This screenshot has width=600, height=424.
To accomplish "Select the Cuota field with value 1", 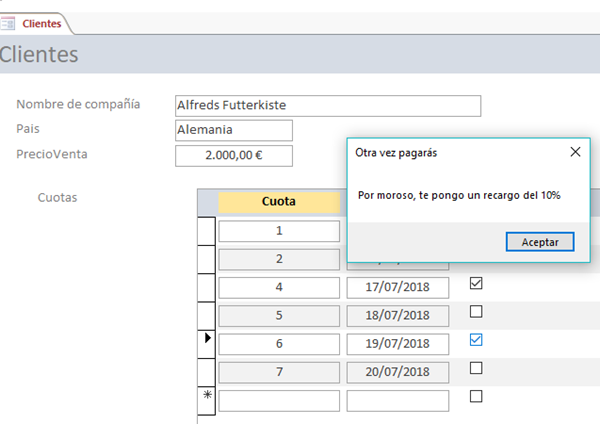I will (279, 231).
